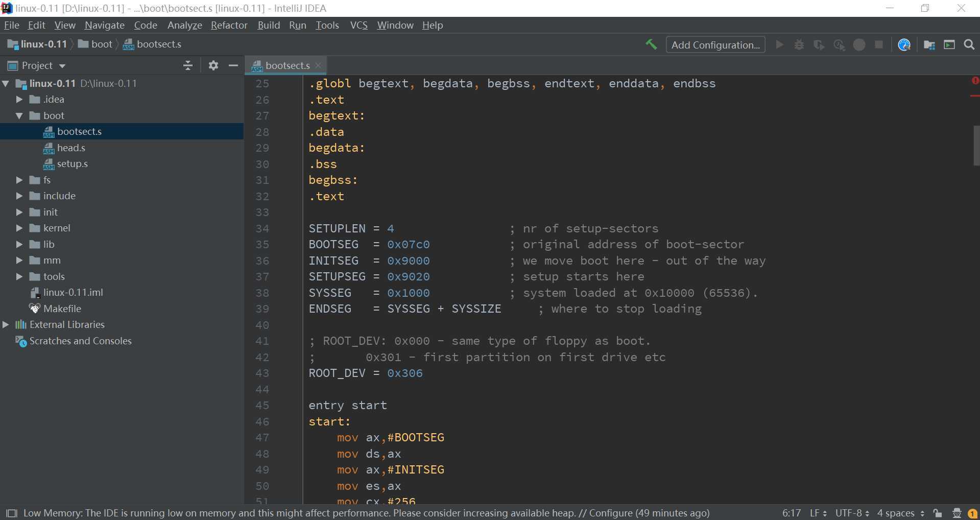Select bootsect.s in the Project tree
The height and width of the screenshot is (520, 980).
point(79,131)
